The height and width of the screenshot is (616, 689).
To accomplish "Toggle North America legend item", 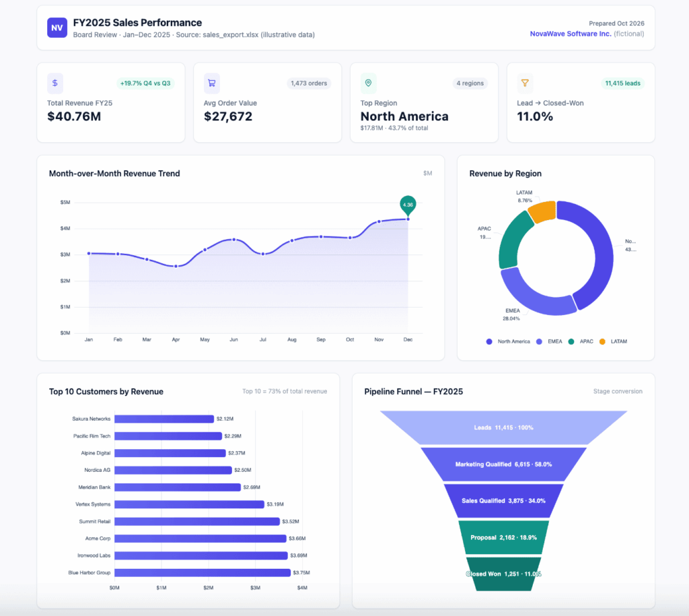I will 508,341.
